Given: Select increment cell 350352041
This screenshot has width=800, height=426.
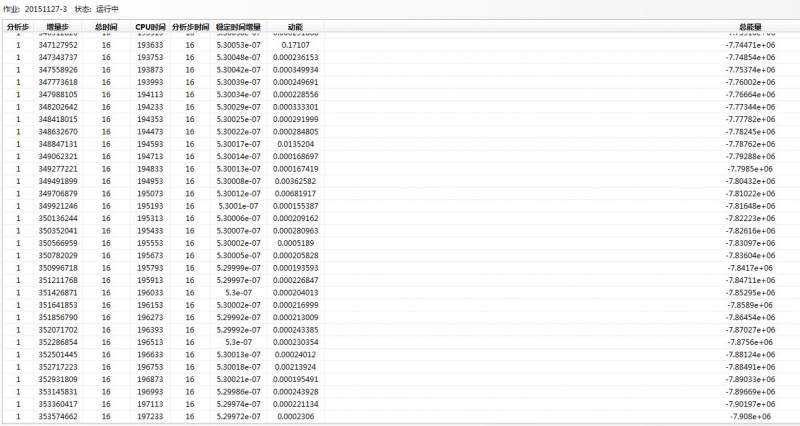Looking at the screenshot, I should 58,231.
